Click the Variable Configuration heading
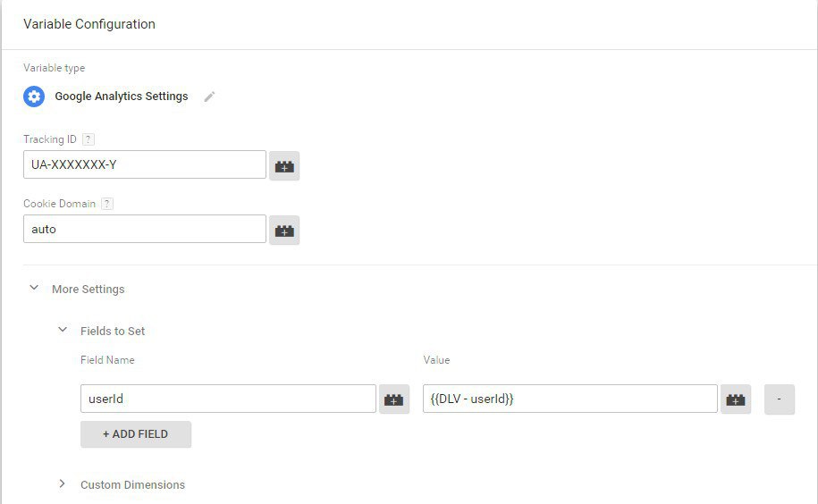The height and width of the screenshot is (504, 818). tap(89, 24)
